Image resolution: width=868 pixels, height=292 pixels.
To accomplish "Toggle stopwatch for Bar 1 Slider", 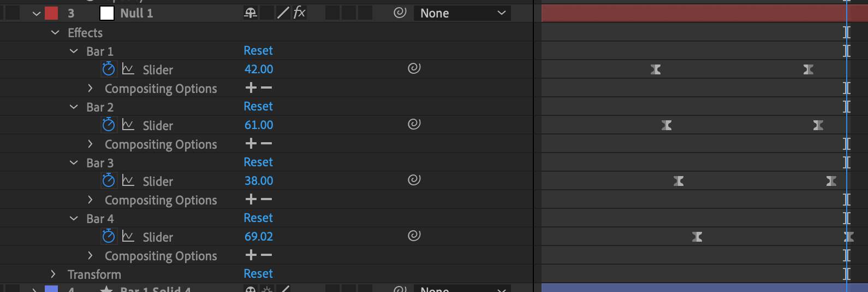I will pyautogui.click(x=109, y=69).
